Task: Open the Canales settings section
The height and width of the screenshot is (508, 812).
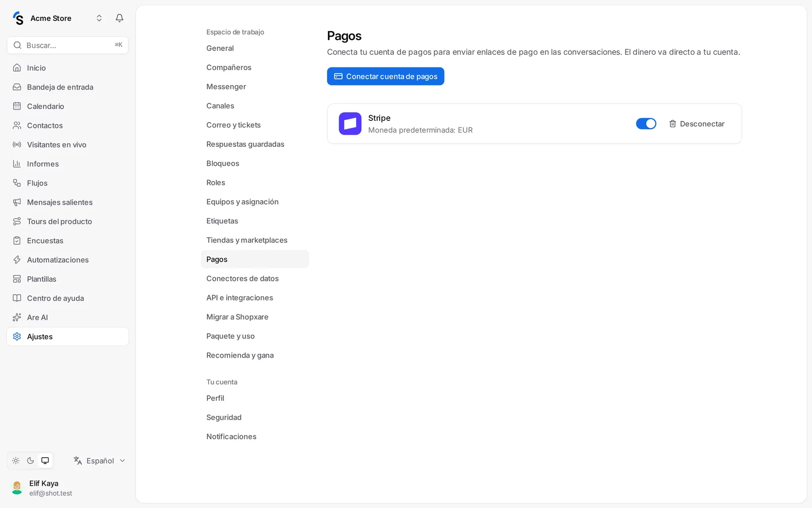Action: tap(255, 106)
